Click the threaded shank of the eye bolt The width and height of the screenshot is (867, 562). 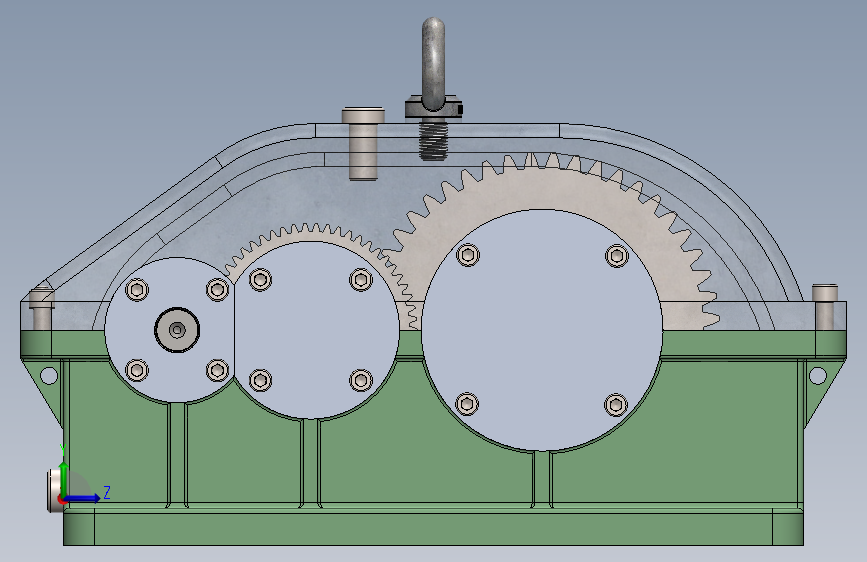coord(433,141)
